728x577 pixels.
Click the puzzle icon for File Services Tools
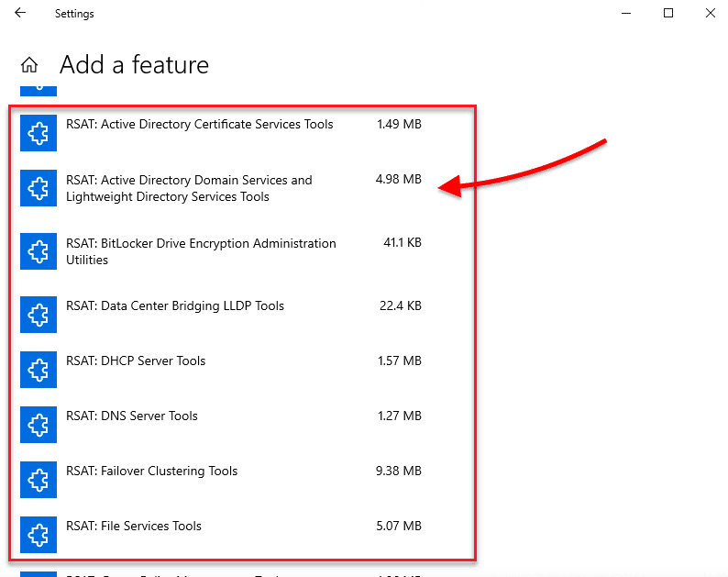[x=39, y=535]
